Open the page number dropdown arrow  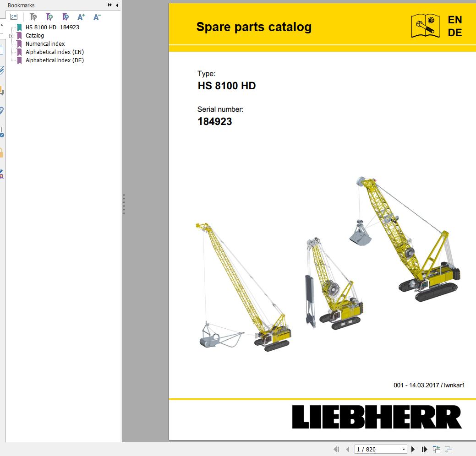[x=404, y=449]
